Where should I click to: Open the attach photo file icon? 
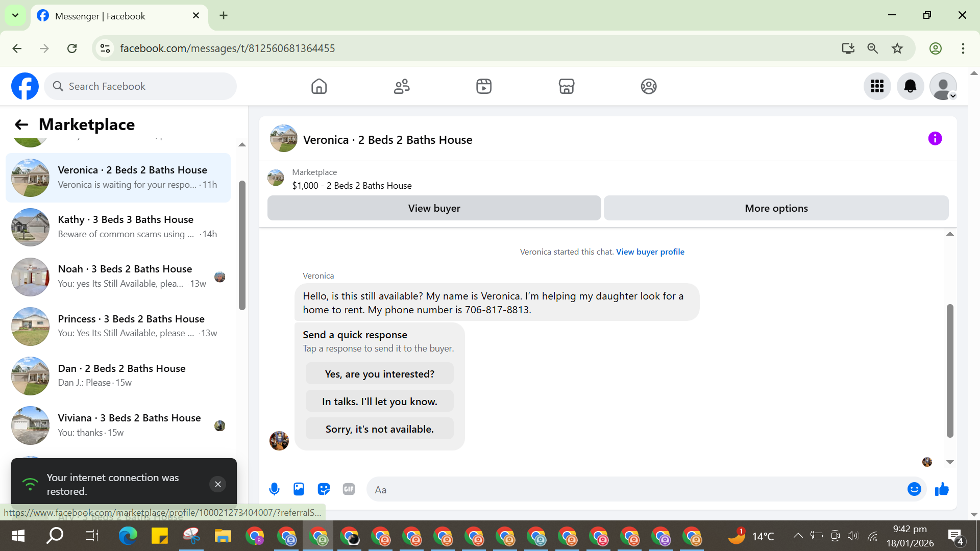(299, 489)
